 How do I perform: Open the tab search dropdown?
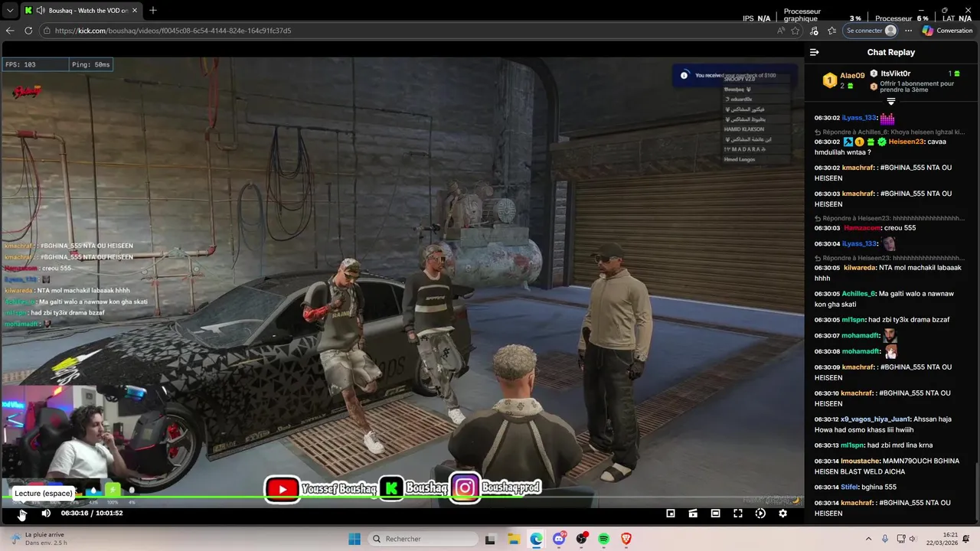point(10,11)
